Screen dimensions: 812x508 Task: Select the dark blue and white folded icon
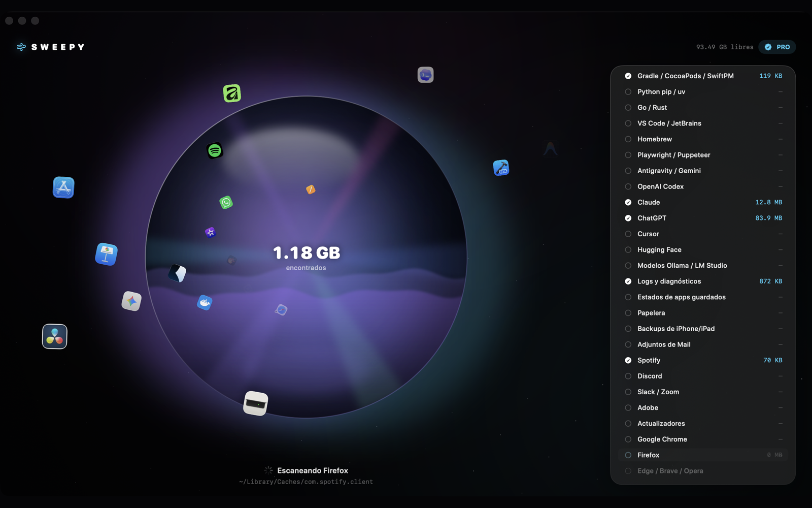click(177, 273)
